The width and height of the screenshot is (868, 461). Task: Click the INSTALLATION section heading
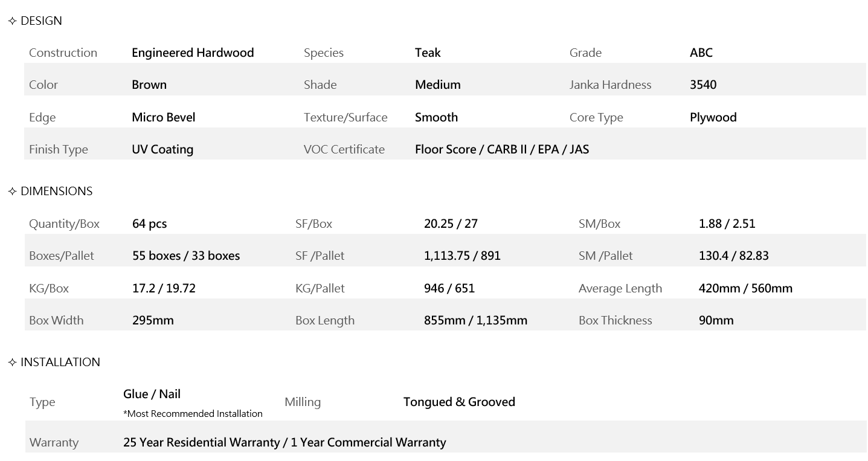[60, 363]
